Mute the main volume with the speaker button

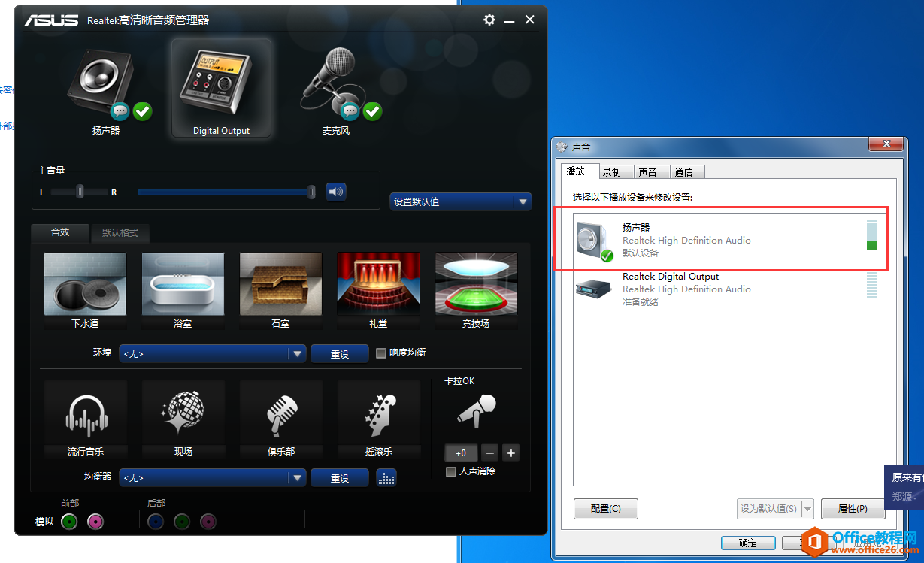(x=336, y=192)
